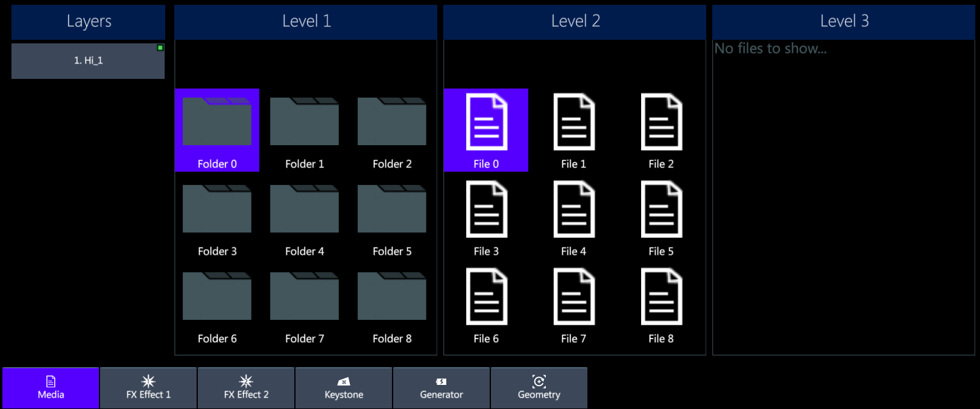Select Folder 5 in Level 1
The height and width of the screenshot is (409, 980).
(392, 217)
